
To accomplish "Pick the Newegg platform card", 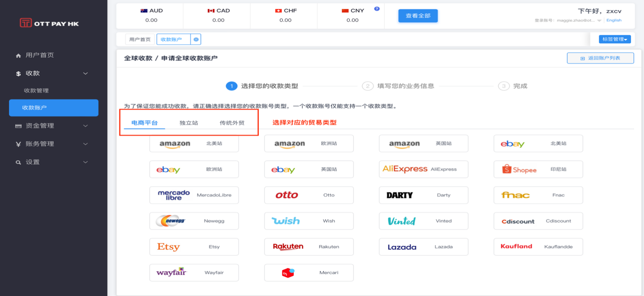I will click(194, 221).
